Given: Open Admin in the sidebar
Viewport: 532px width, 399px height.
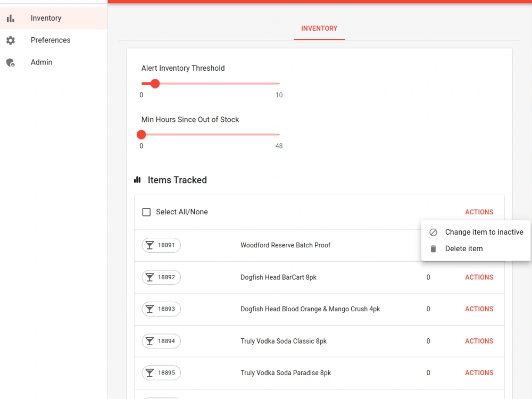Looking at the screenshot, I should pos(54,62).
